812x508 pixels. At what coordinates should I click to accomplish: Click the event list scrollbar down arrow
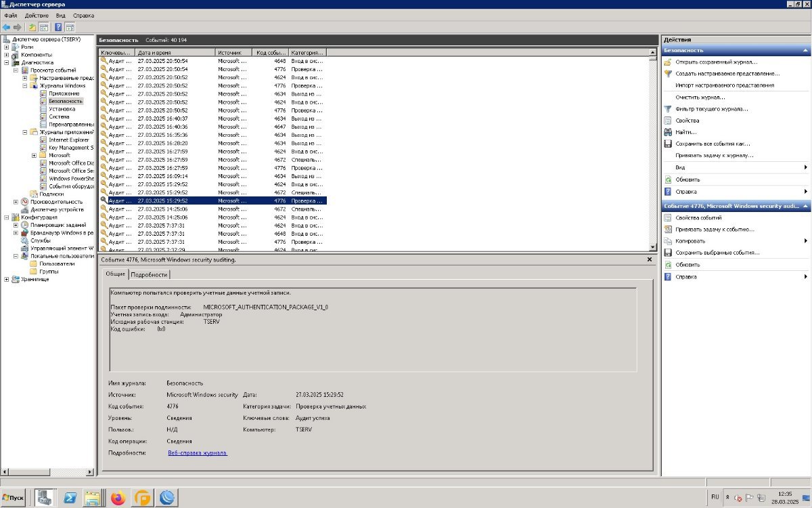(653, 247)
